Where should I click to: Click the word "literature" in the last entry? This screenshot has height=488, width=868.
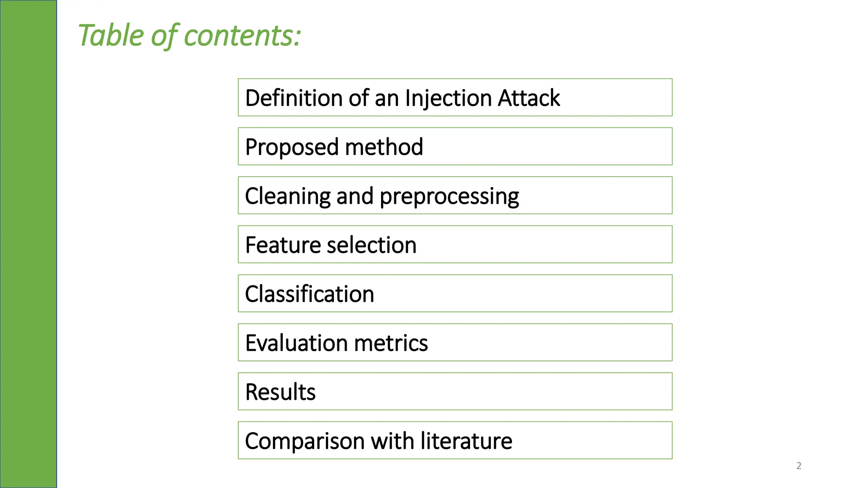[x=466, y=441]
